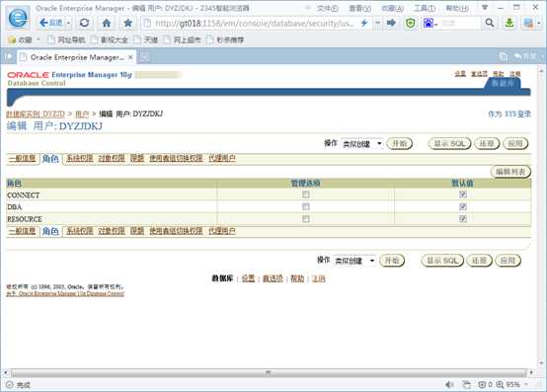Click the new tab button beside Oracle tab
The height and width of the screenshot is (392, 547).
145,56
